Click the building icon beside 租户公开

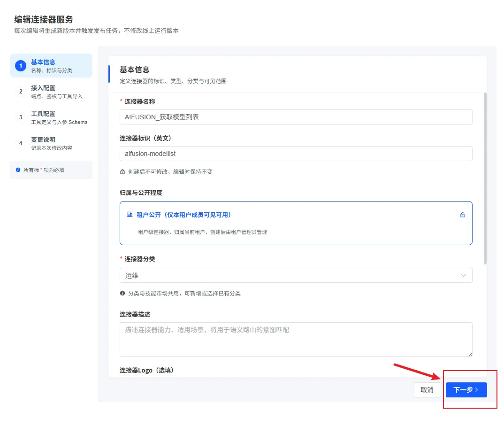coord(130,214)
